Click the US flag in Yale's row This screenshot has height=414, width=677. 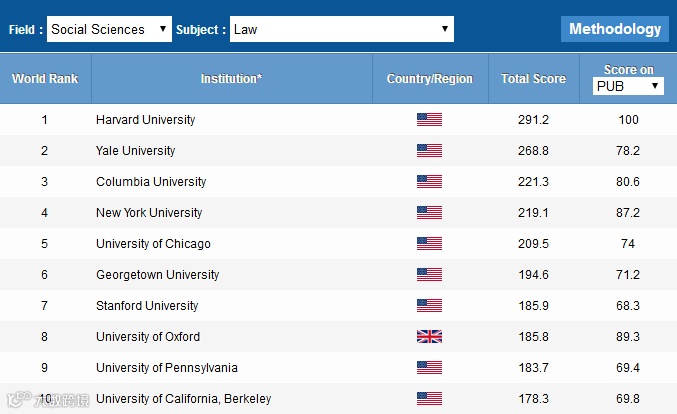click(429, 151)
